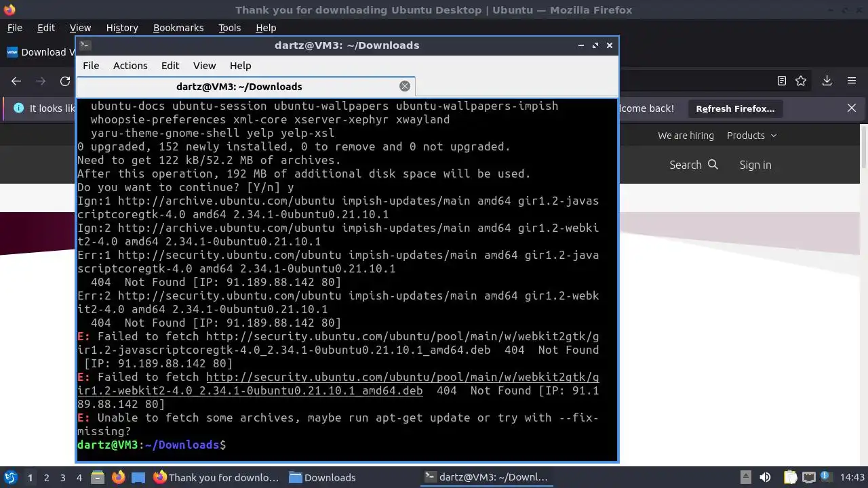Open the application menu in the taskbar
Viewport: 868px width, 488px height.
(11, 477)
